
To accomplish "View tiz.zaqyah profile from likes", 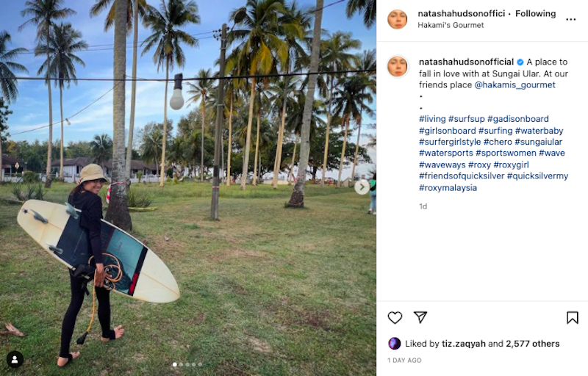I will click(x=464, y=344).
